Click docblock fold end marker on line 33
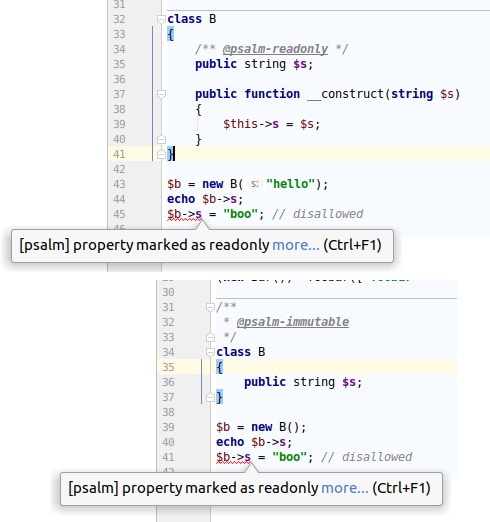Viewport: 490px width, 522px height. tap(210, 337)
